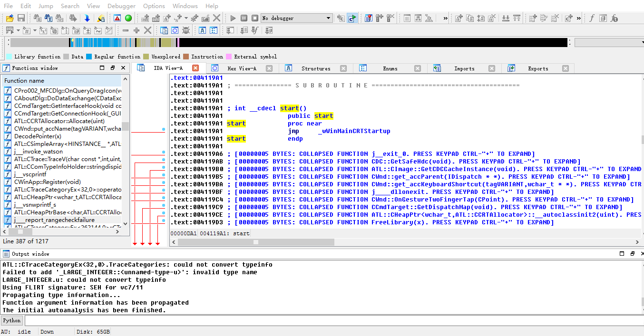Switch to the Imports tab

pyautogui.click(x=464, y=68)
